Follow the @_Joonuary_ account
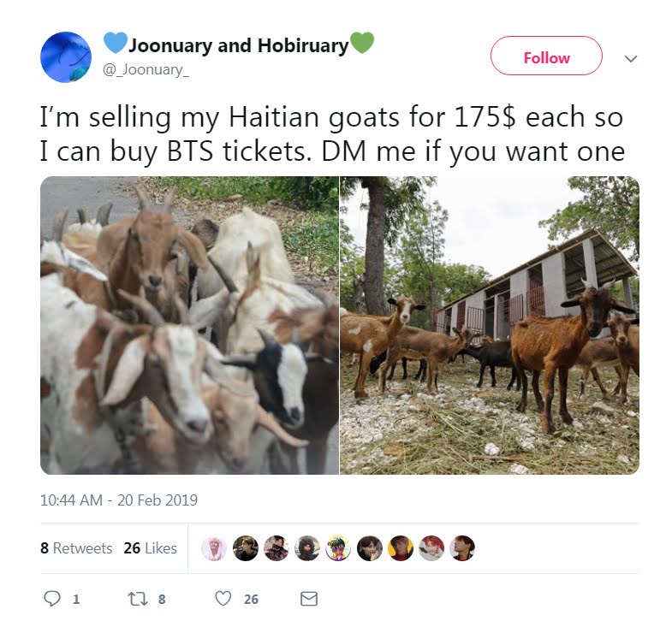 point(546,56)
